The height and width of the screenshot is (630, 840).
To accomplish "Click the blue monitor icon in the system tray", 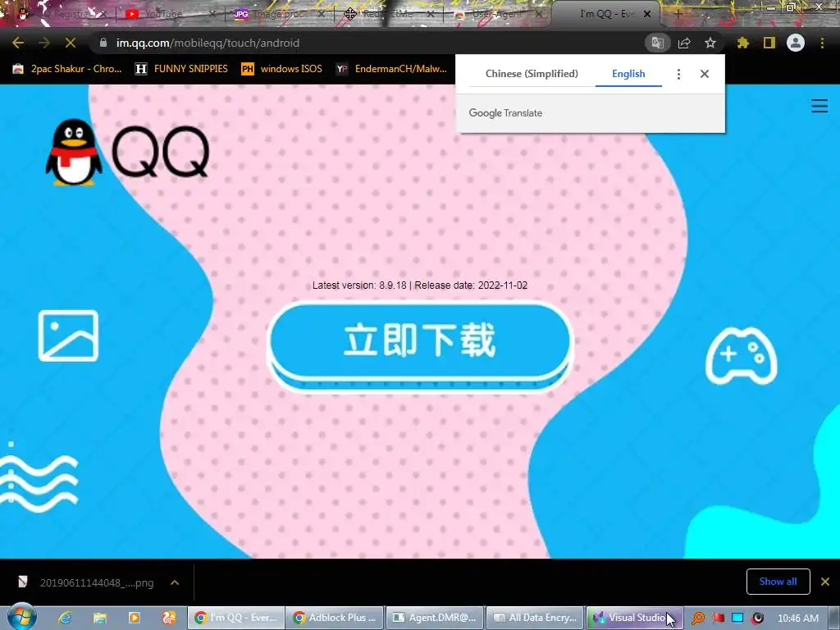I will pyautogui.click(x=737, y=618).
